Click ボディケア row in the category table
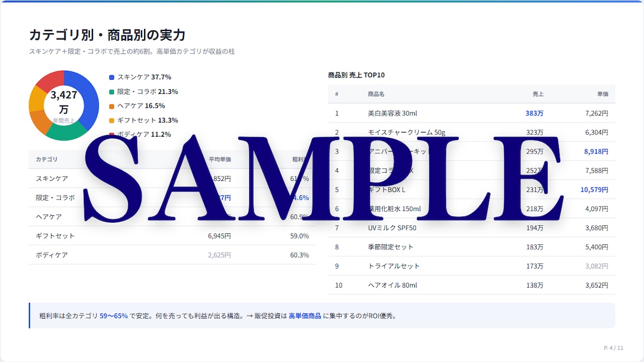Screen dimensions: 644x362 [172, 255]
